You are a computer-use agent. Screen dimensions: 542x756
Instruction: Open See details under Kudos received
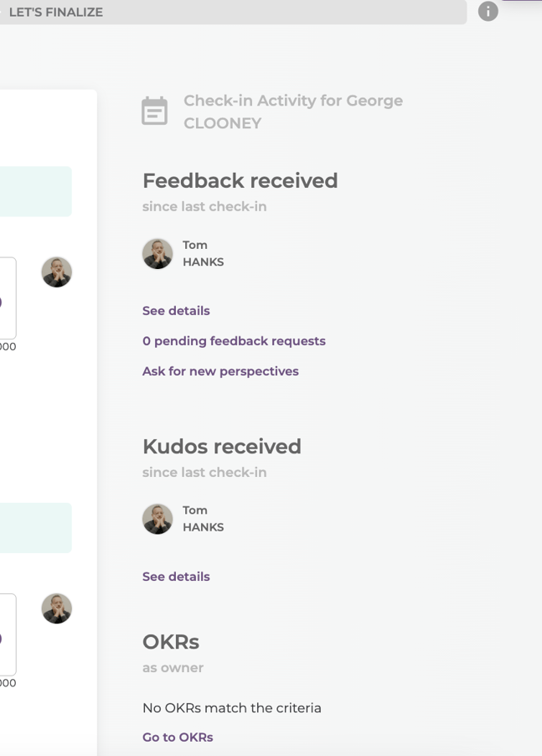coord(176,577)
